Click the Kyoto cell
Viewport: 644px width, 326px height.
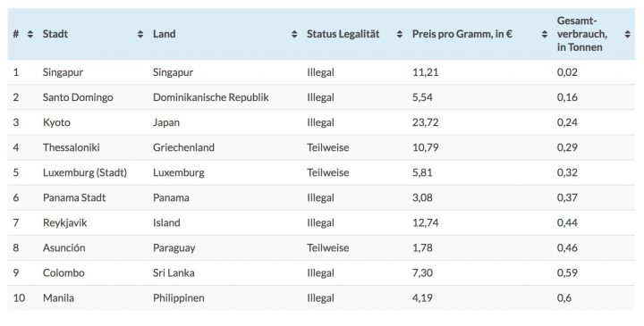point(56,122)
